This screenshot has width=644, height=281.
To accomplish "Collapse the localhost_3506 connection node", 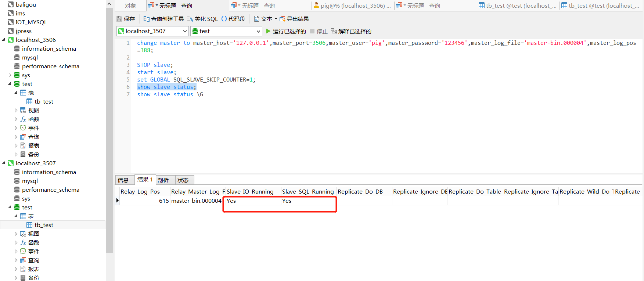I will point(4,40).
